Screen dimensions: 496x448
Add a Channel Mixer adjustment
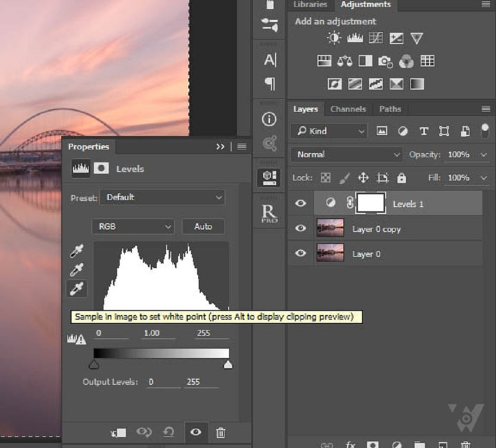[x=406, y=61]
